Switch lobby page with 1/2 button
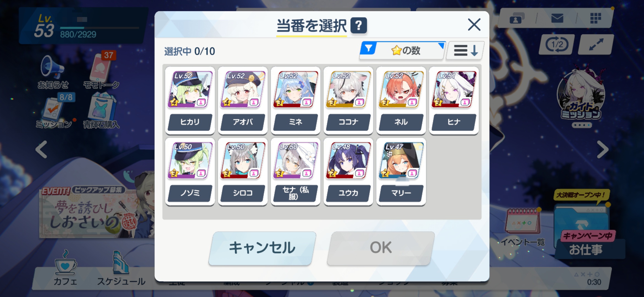 (x=557, y=44)
